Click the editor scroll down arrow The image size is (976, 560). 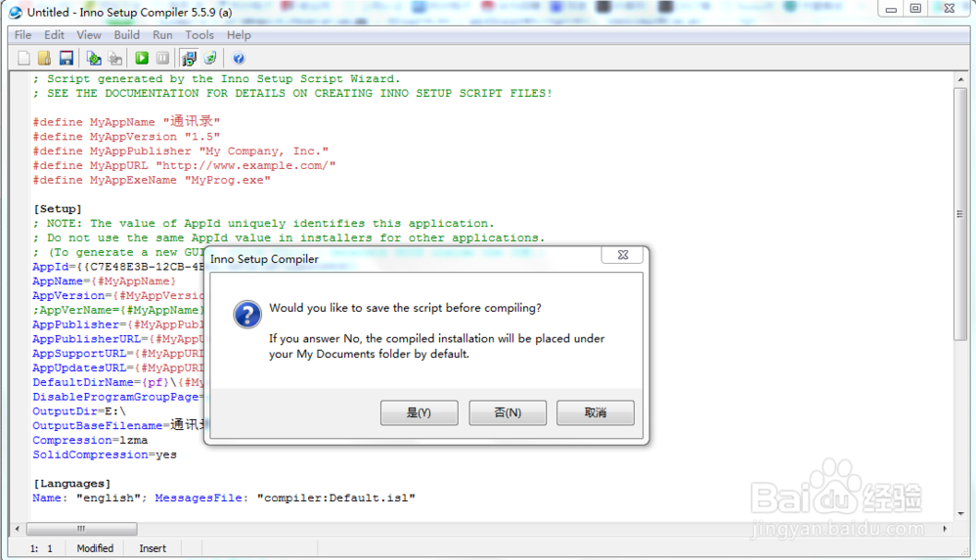pyautogui.click(x=959, y=514)
